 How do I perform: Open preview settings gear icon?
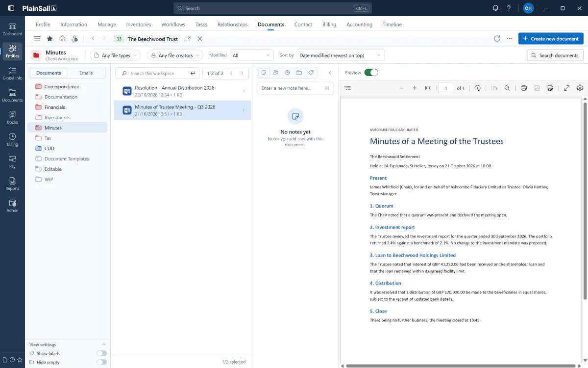click(580, 88)
